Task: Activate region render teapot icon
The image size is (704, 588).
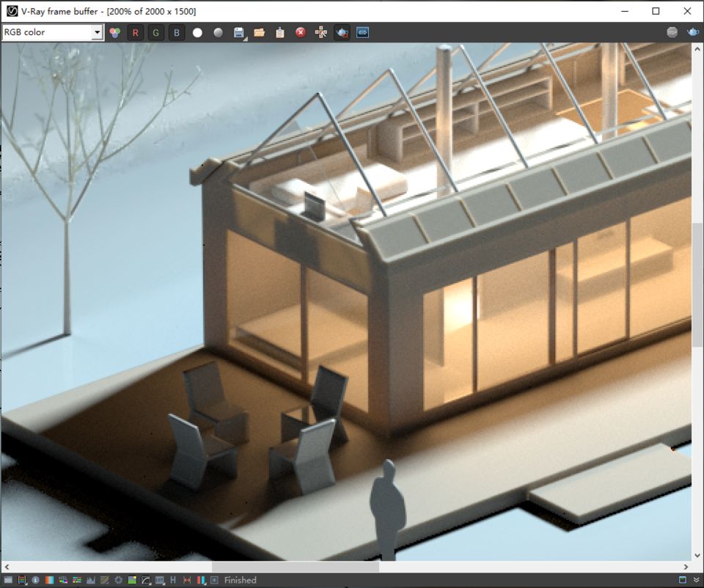Action: [342, 32]
